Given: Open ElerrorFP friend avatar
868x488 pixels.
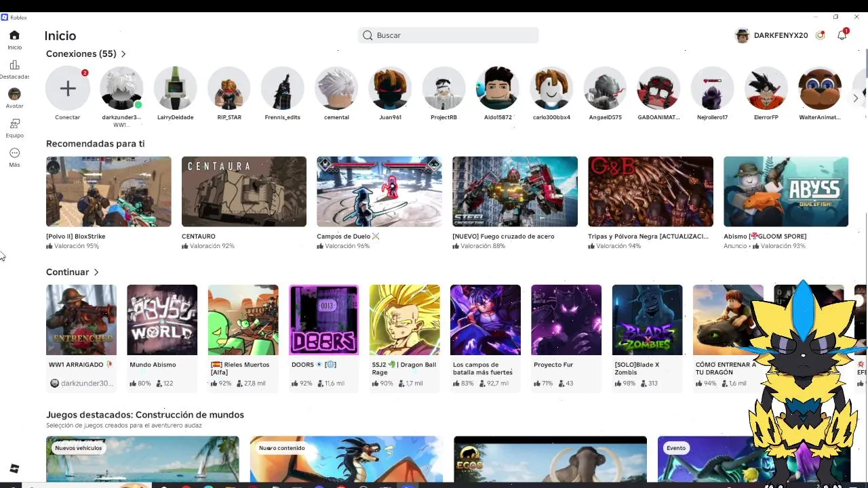Looking at the screenshot, I should tap(766, 88).
